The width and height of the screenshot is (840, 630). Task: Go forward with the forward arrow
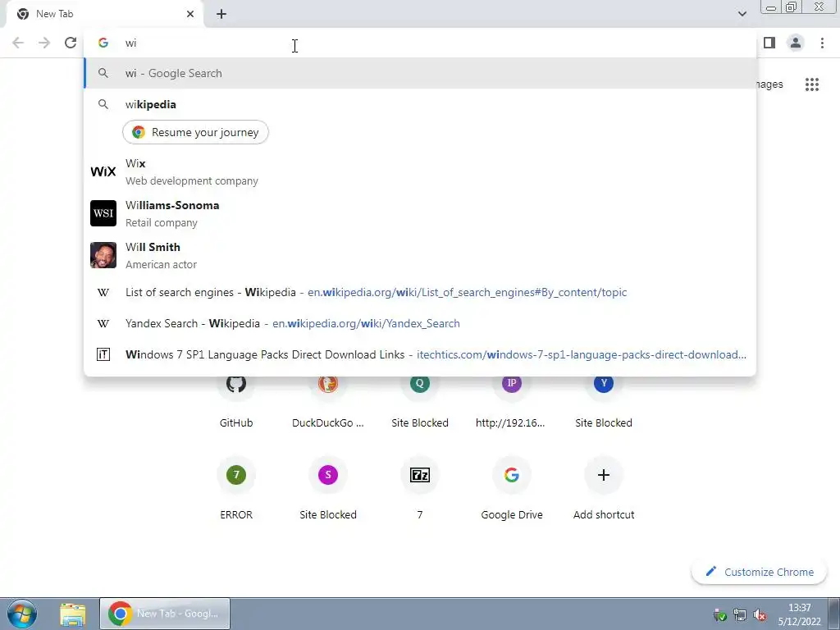pyautogui.click(x=44, y=43)
